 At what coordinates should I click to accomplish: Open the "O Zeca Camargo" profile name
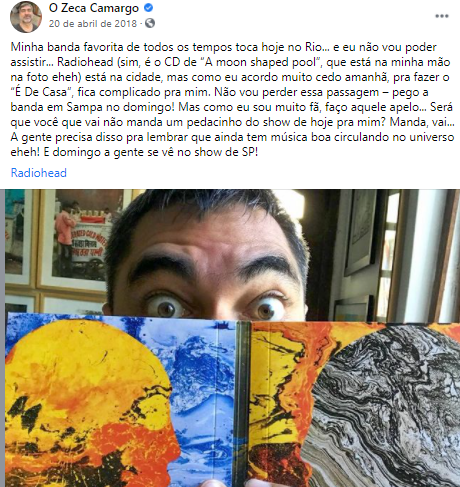pyautogui.click(x=94, y=8)
